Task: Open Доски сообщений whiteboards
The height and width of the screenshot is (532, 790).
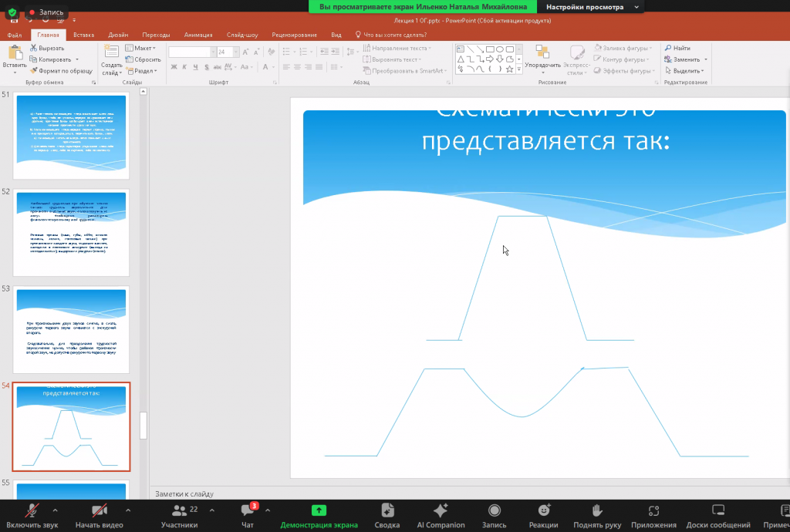Action: click(x=718, y=516)
